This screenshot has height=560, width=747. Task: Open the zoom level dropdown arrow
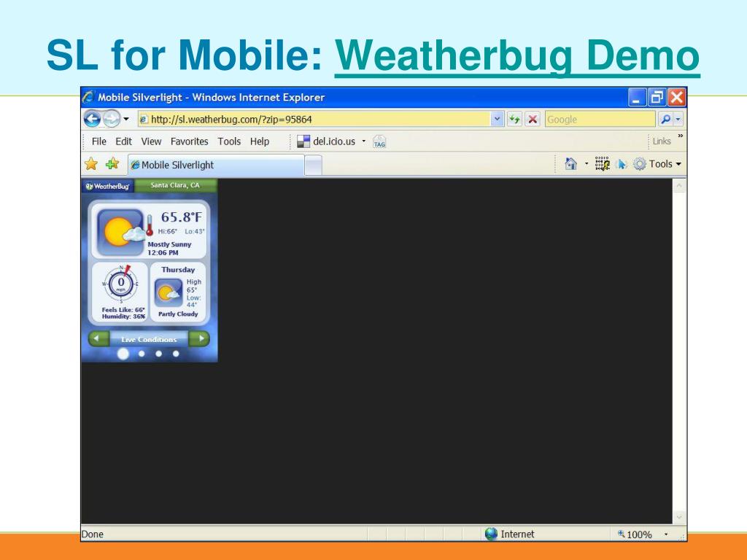click(x=666, y=534)
